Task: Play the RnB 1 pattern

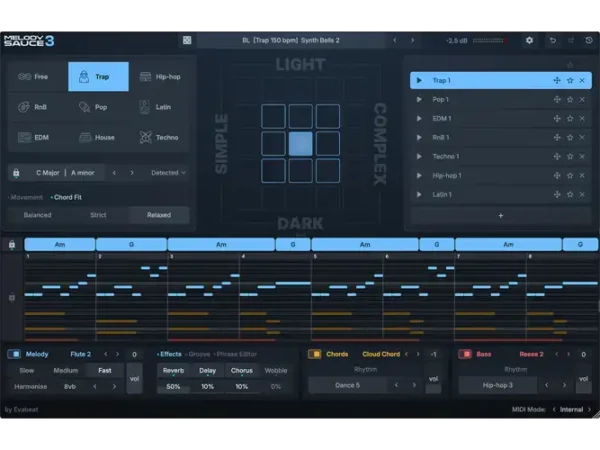Action: (x=419, y=137)
